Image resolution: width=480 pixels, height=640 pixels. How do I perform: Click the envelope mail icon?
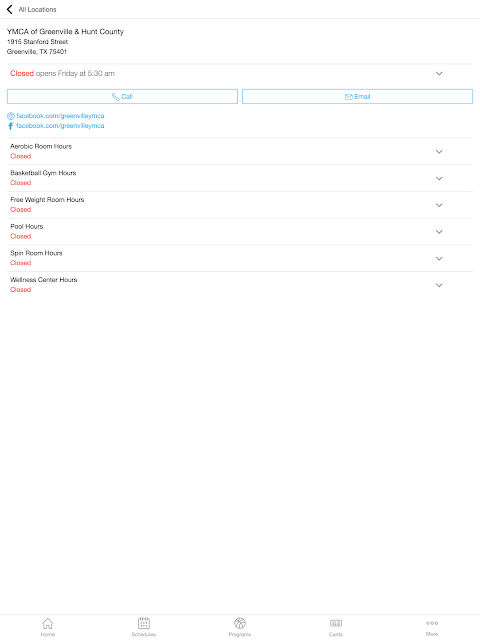click(x=349, y=97)
